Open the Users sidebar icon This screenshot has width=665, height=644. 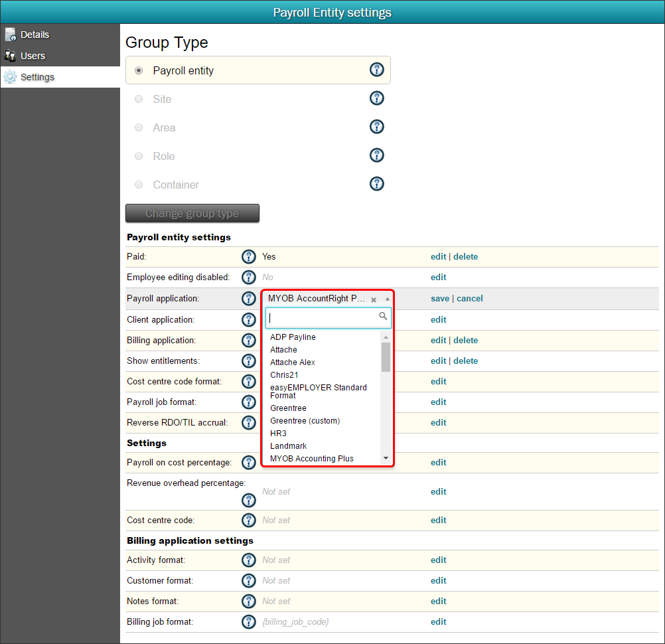click(10, 56)
